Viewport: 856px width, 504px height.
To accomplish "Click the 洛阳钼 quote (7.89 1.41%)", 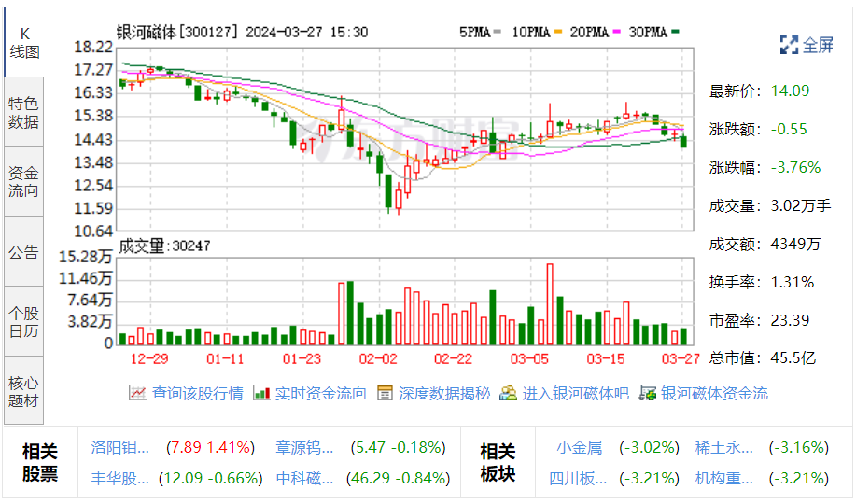I will (210, 447).
